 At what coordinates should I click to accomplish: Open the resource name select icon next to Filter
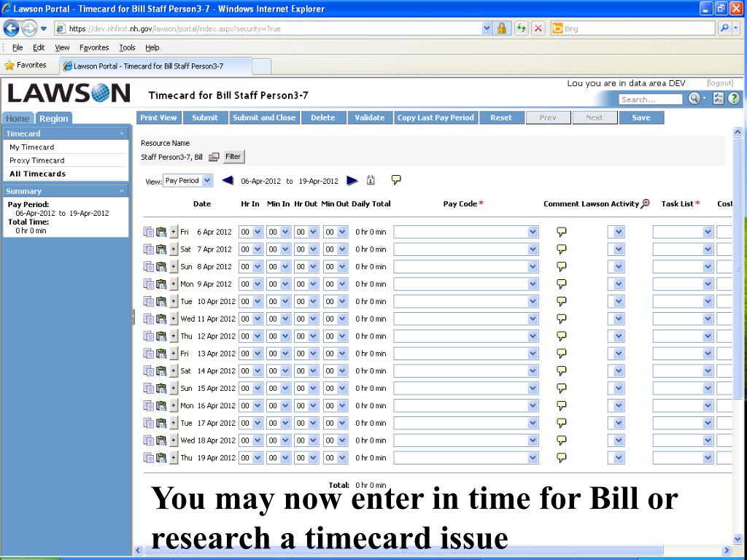click(214, 157)
